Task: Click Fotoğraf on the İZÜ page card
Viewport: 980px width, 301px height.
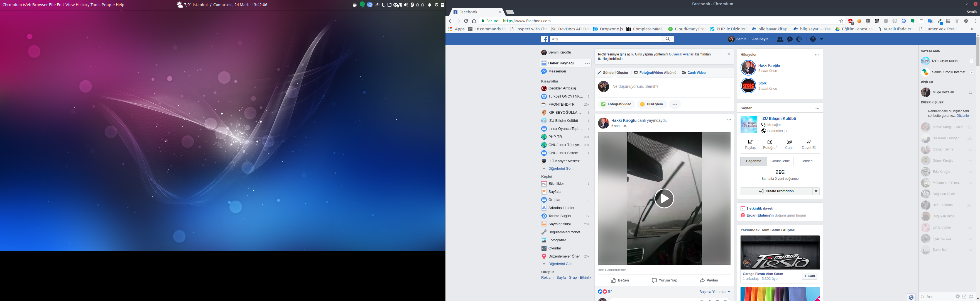Action: [770, 144]
